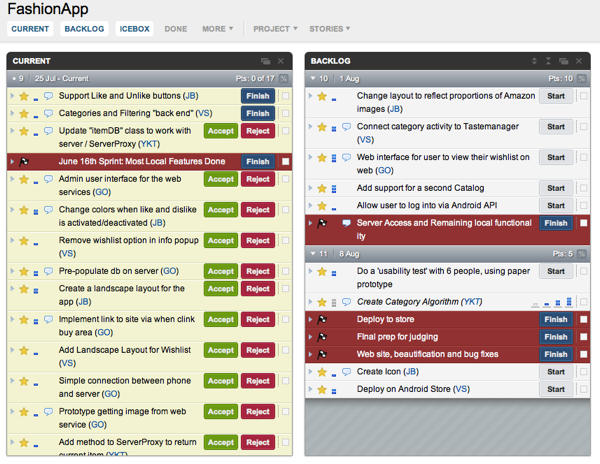This screenshot has height=464, width=600.
Task: Click star icon on Add support for second Catalog
Action: click(322, 188)
